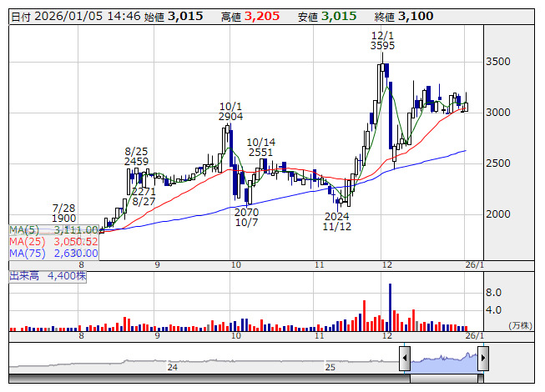
Task: Click the 26/1 label under price chart
Action: click(x=474, y=265)
